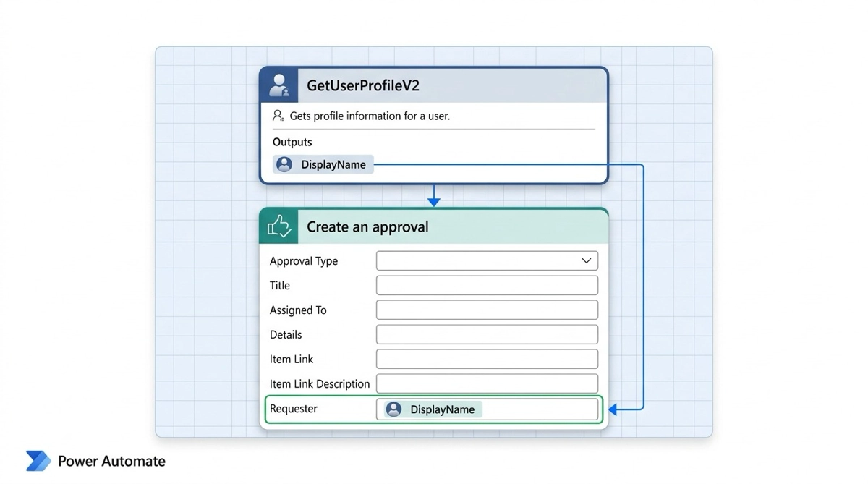Click the Power Automate brand text

tap(111, 462)
